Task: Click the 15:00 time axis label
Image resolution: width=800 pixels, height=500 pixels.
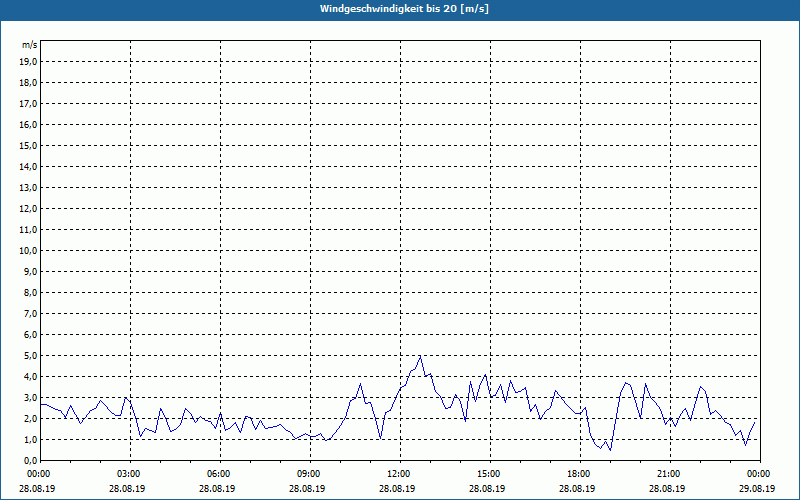Action: [x=490, y=474]
